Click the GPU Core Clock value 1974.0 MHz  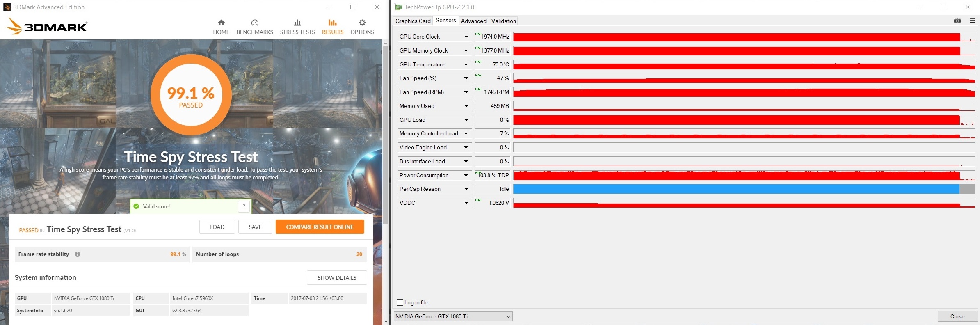point(492,37)
